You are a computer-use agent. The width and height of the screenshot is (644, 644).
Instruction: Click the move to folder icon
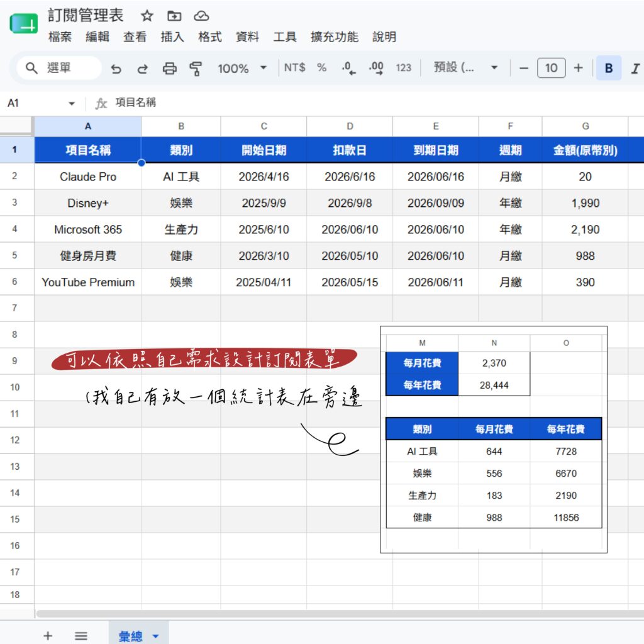174,16
